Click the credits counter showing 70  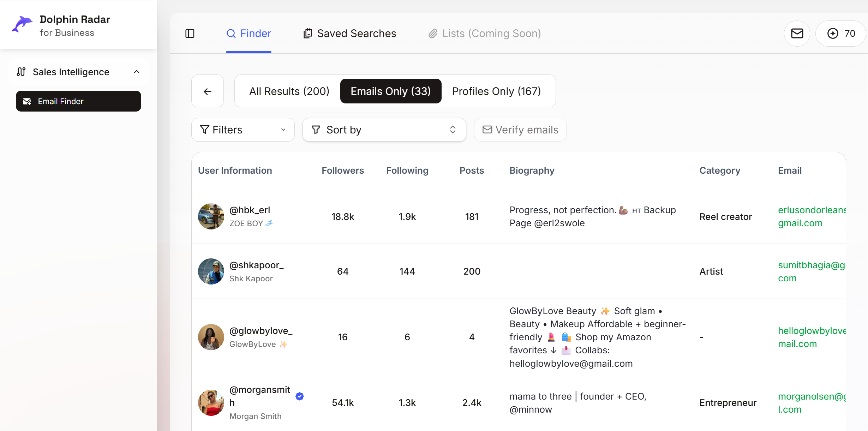tap(841, 34)
